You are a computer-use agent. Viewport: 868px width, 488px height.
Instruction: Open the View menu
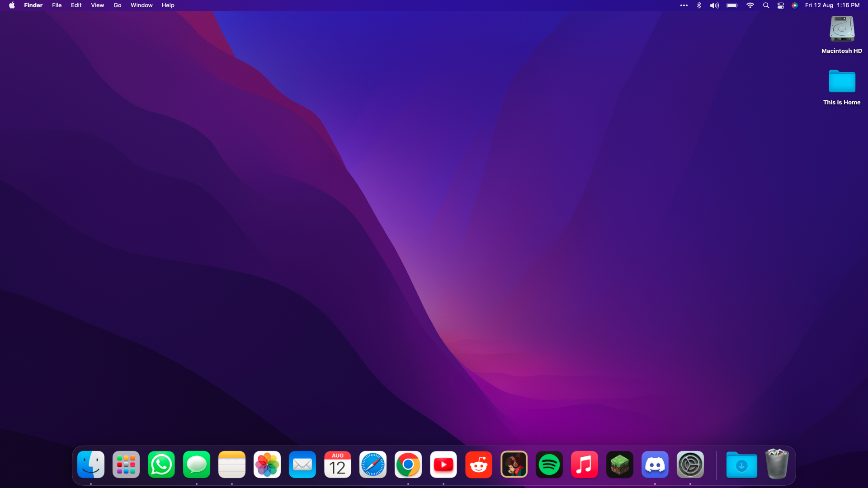97,5
